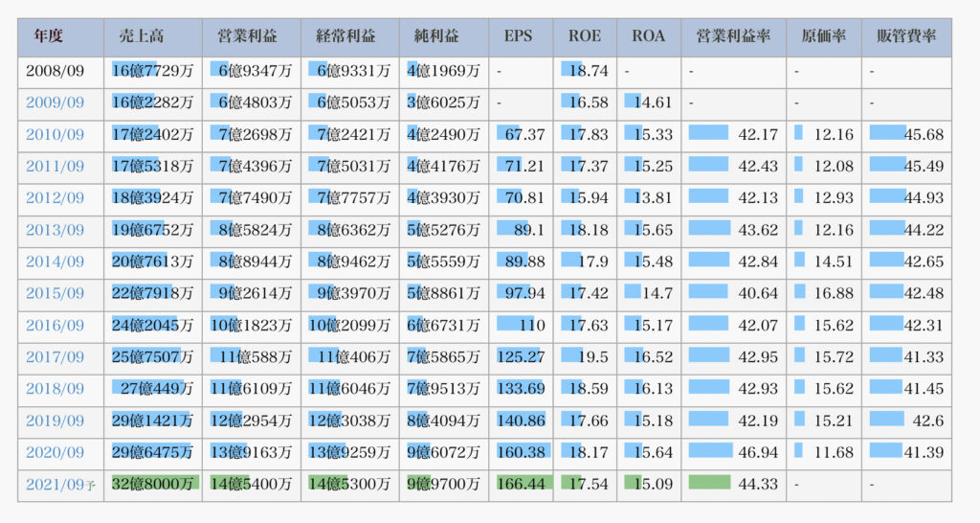Image resolution: width=980 pixels, height=523 pixels.
Task: Select ROA value 16.52
Action: pos(653,357)
